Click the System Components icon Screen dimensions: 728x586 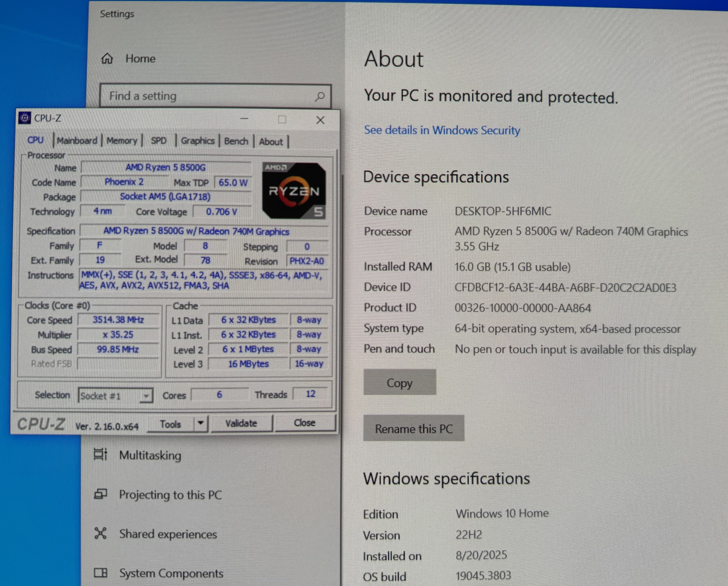click(101, 573)
